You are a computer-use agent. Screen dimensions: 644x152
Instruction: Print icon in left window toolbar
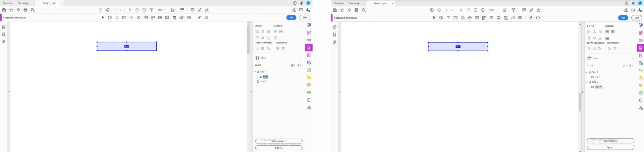tap(25, 10)
